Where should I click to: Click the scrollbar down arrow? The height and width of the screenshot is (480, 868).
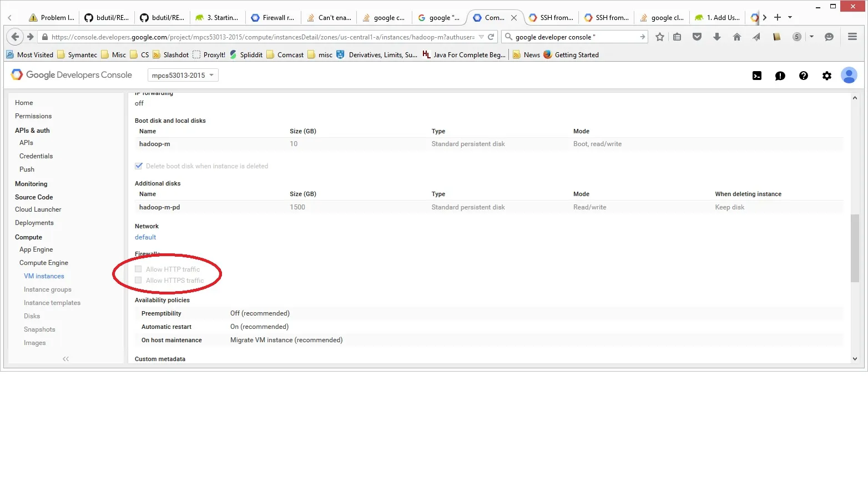point(855,359)
